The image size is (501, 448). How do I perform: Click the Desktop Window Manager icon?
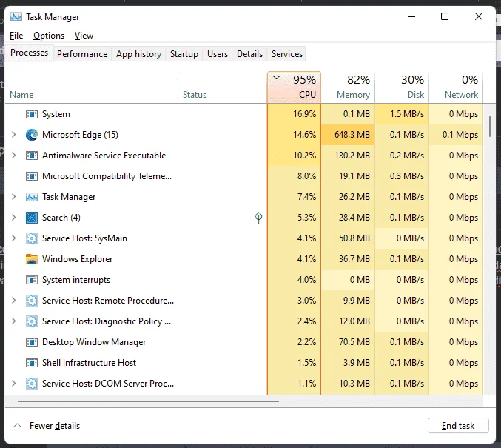tap(32, 342)
